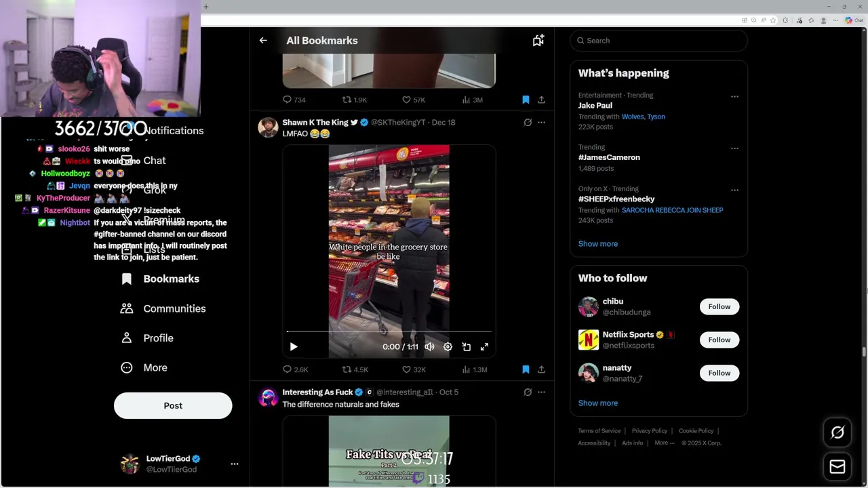The image size is (868, 488).
Task: Play the grocery store video
Action: click(x=294, y=346)
